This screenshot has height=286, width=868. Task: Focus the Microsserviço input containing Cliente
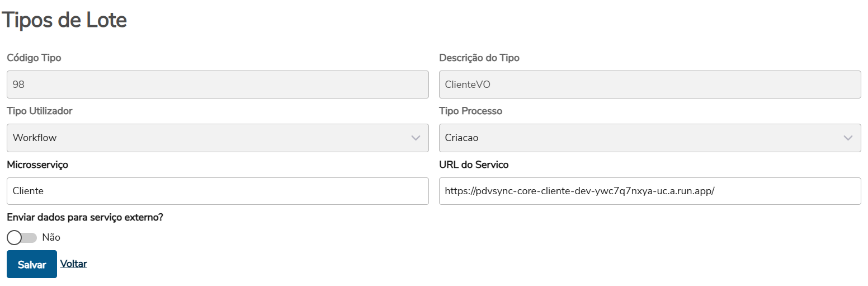click(218, 191)
